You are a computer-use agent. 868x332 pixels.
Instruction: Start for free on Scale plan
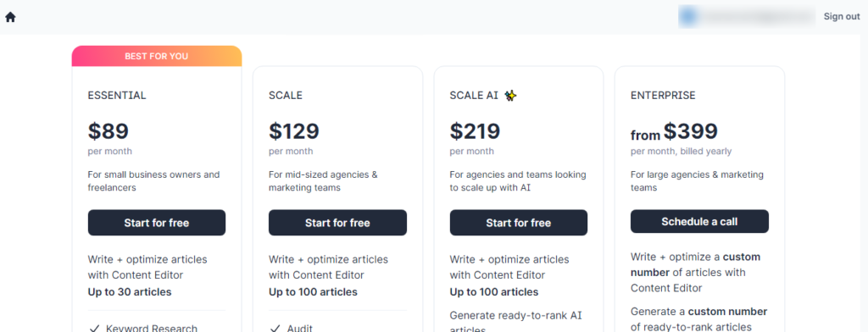[337, 223]
